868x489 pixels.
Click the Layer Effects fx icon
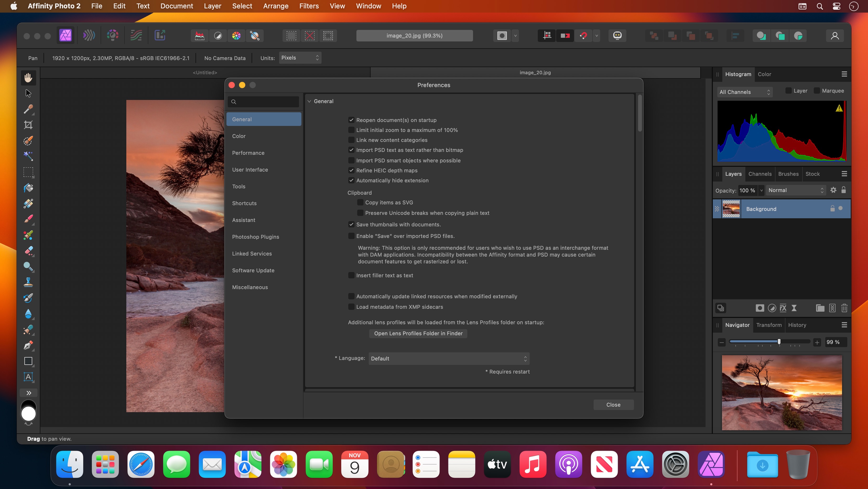pos(783,308)
